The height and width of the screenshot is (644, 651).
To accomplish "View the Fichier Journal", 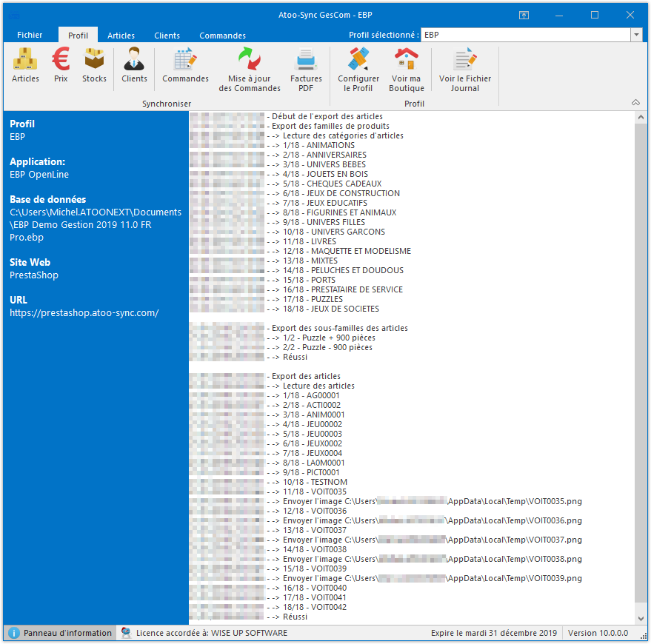I will pyautogui.click(x=465, y=70).
